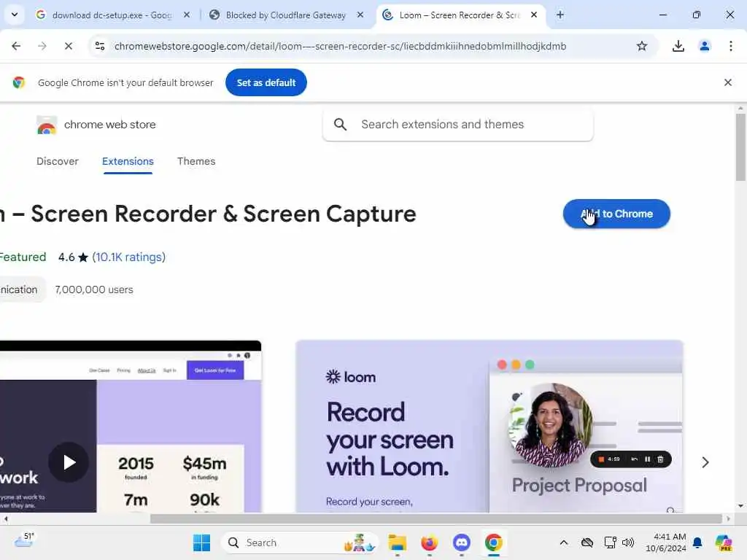Close the Loom Screen Recorder tab
747x560 pixels.
tap(534, 15)
